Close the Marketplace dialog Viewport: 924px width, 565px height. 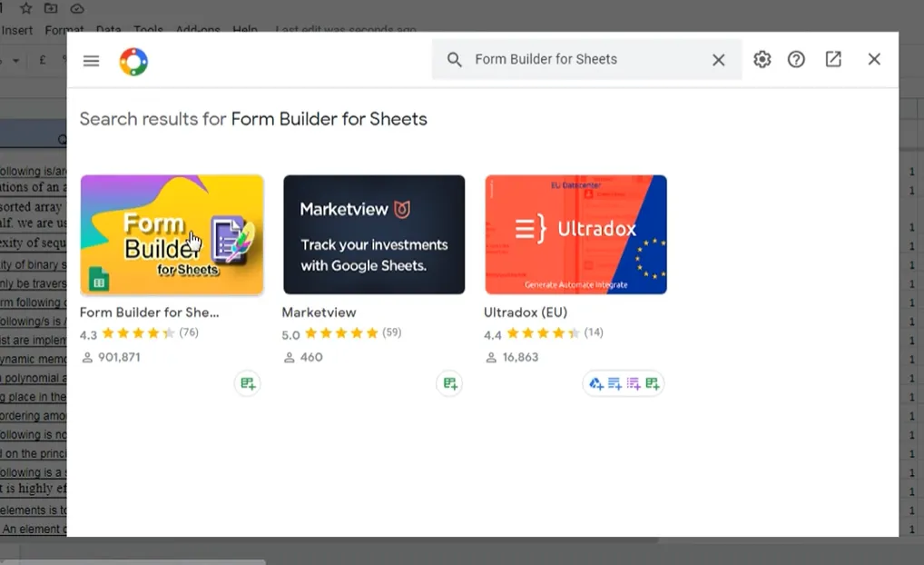pyautogui.click(x=874, y=59)
